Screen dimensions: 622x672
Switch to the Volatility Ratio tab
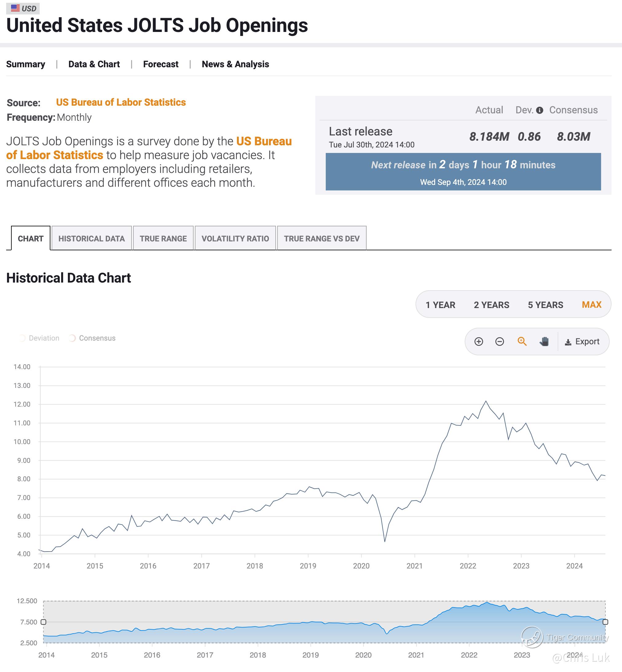click(235, 238)
